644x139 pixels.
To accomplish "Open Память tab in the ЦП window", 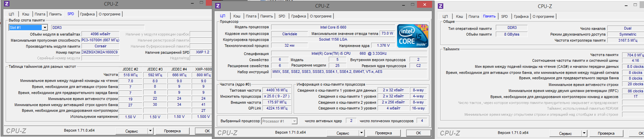I will pyautogui.click(x=266, y=16).
